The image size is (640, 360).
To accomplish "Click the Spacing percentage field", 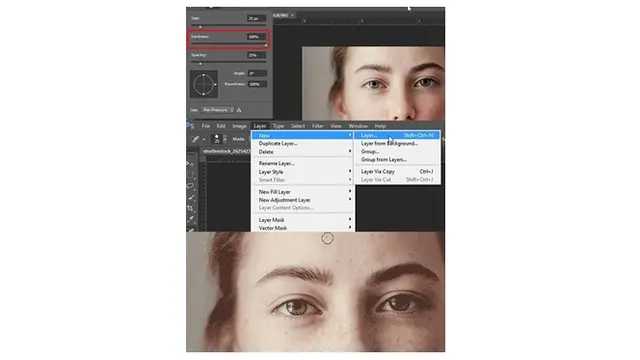I will [257, 55].
